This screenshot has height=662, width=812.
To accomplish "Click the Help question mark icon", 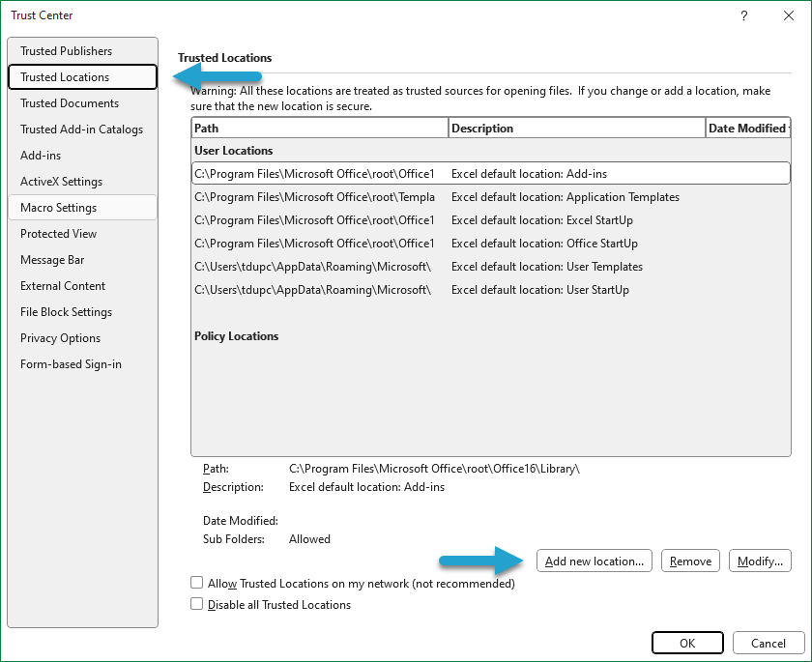I will [x=744, y=15].
